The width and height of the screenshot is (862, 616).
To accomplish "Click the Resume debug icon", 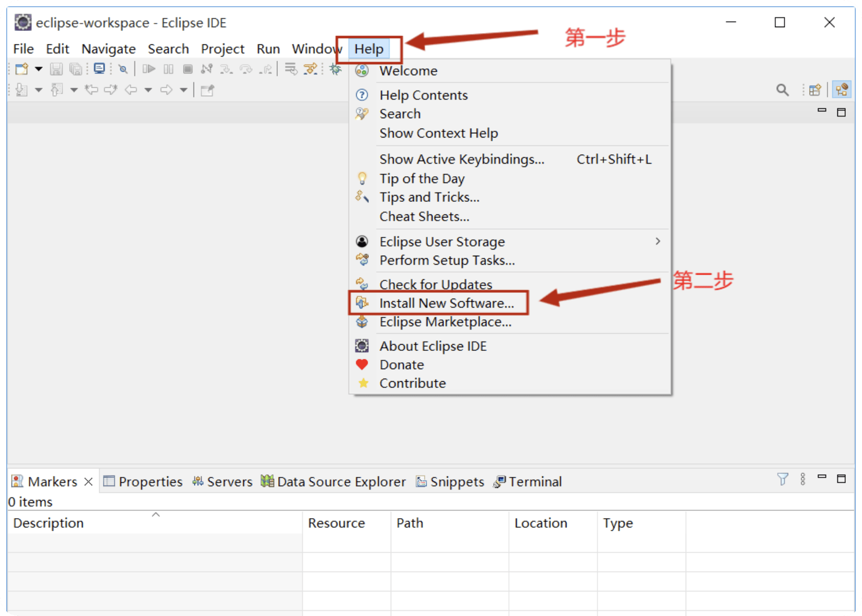I will tap(149, 69).
